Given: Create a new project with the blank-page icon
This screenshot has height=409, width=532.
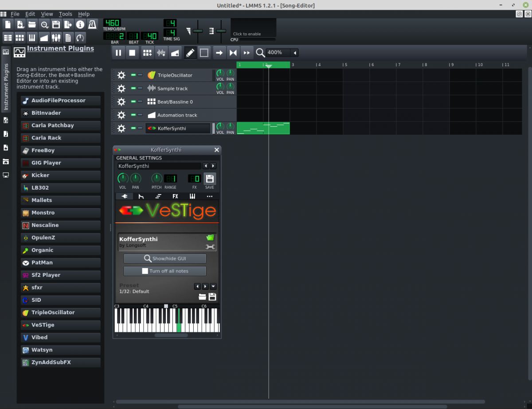Looking at the screenshot, I should [x=8, y=24].
